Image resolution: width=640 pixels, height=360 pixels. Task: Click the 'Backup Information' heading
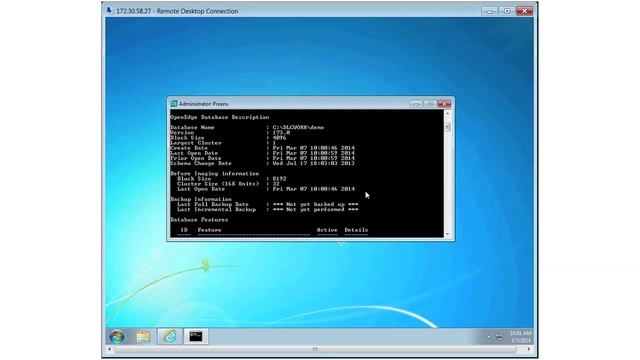point(201,199)
